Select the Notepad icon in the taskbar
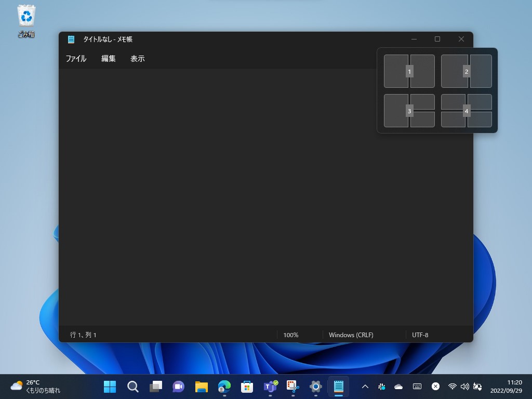This screenshot has height=399, width=532. click(x=338, y=387)
